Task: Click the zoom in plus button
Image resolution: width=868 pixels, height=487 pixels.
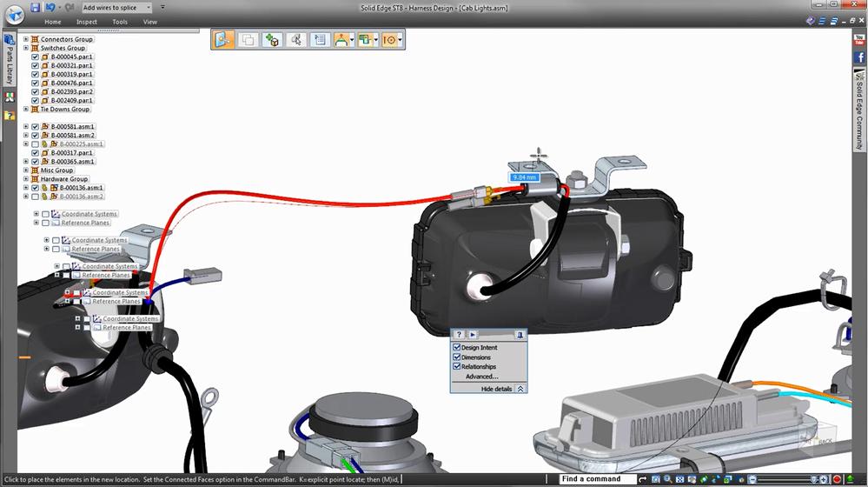Action: click(825, 479)
